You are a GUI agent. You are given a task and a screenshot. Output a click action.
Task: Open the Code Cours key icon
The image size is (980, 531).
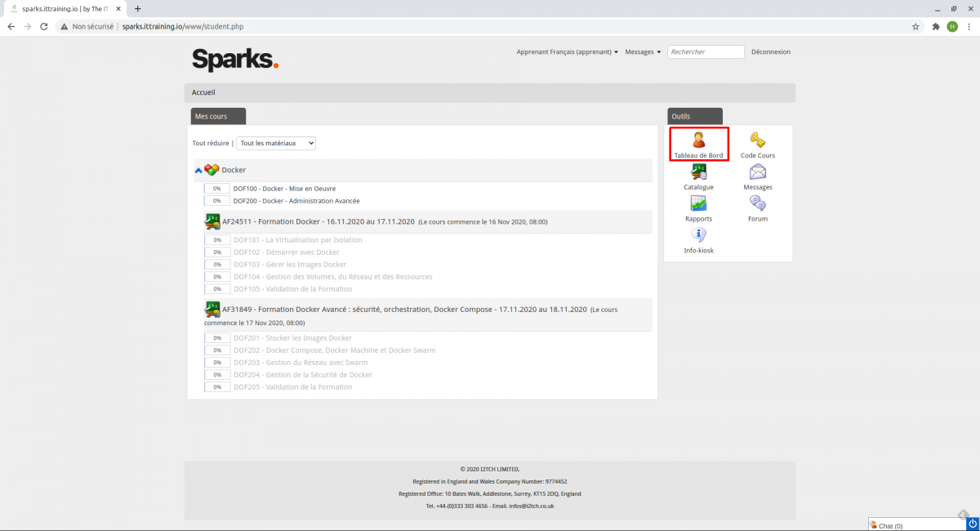point(757,140)
